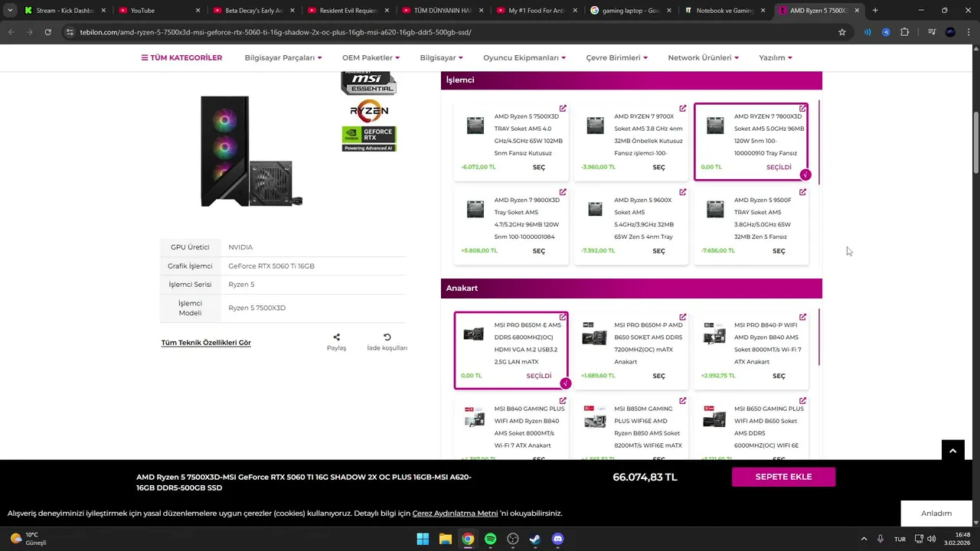This screenshot has width=980, height=551.
Task: Click the site info icon in address bar
Action: click(70, 32)
